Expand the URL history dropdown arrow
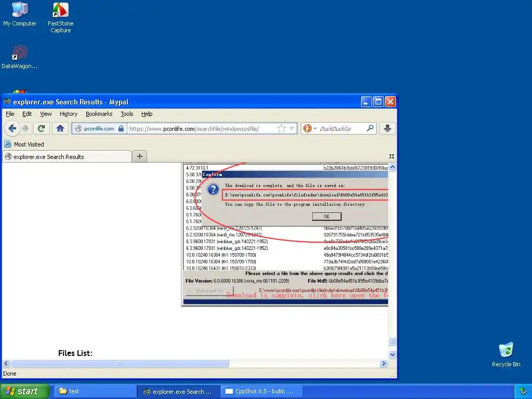The image size is (532, 399). pos(292,129)
